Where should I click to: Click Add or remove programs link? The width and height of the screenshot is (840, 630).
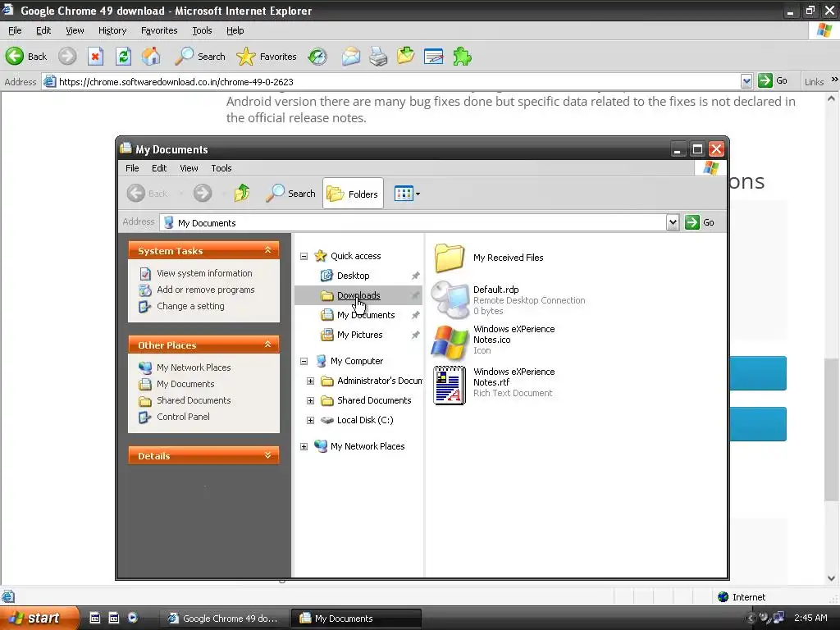click(206, 290)
